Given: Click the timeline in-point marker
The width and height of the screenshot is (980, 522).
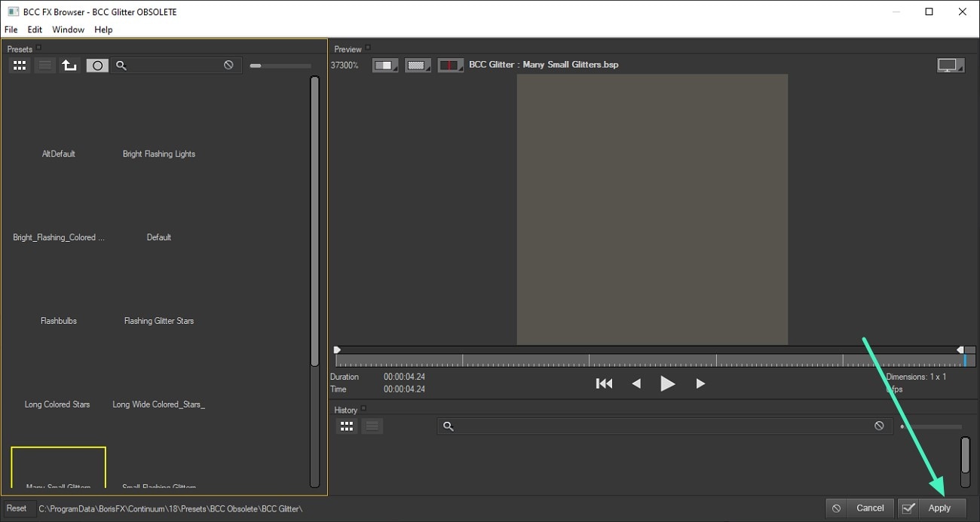Looking at the screenshot, I should click(337, 350).
